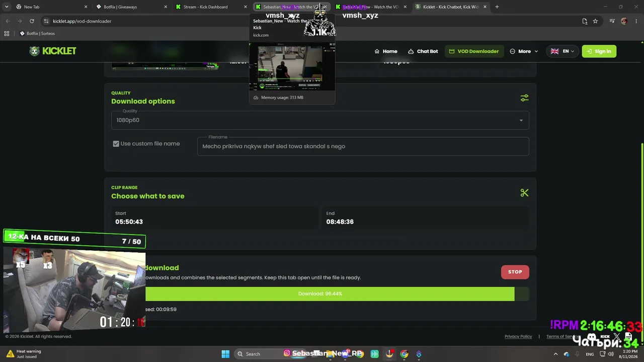Open the green audio waveform taskbar app
Image resolution: width=644 pixels, height=362 pixels.
tap(374, 354)
